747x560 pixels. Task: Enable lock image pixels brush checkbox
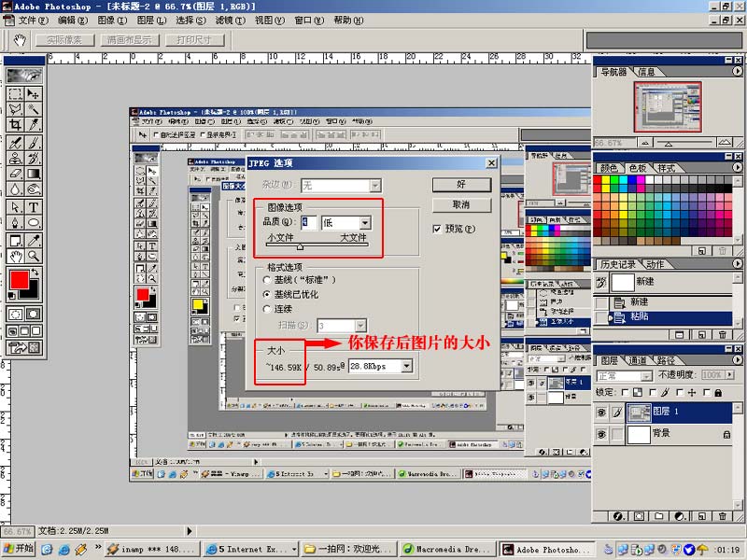coord(653,393)
